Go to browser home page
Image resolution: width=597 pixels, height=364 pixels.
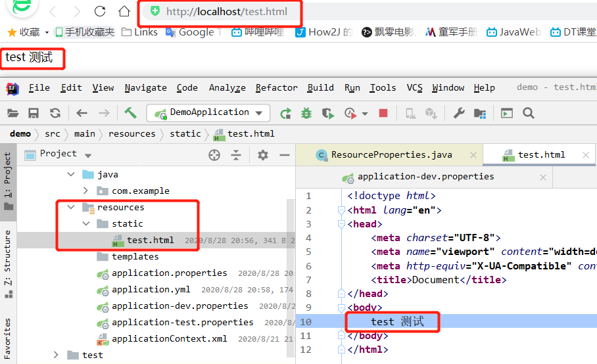tap(124, 11)
